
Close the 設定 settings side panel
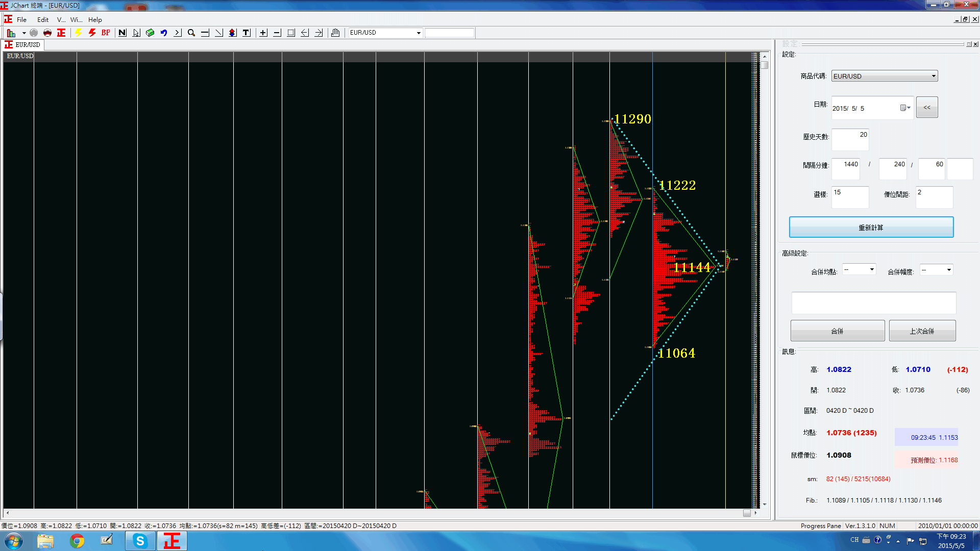pos(976,44)
